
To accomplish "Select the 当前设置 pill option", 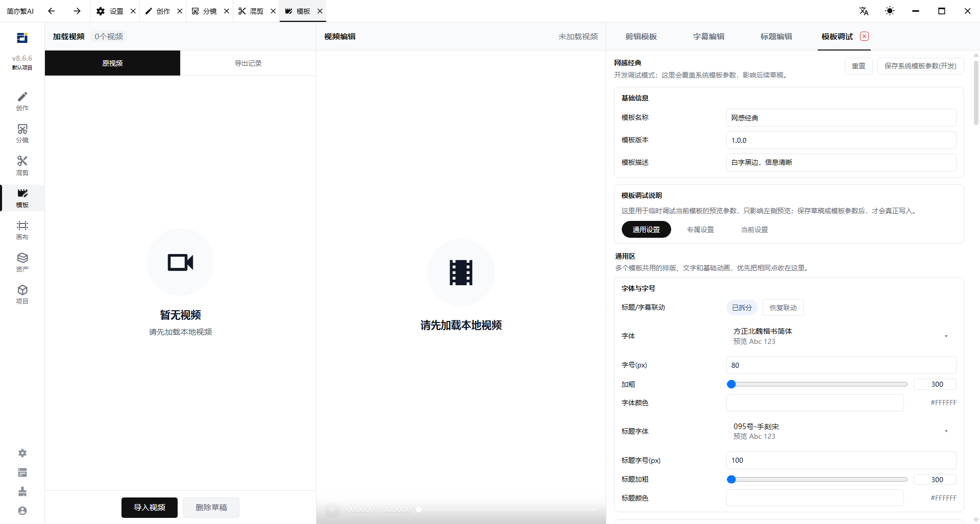I will click(754, 230).
